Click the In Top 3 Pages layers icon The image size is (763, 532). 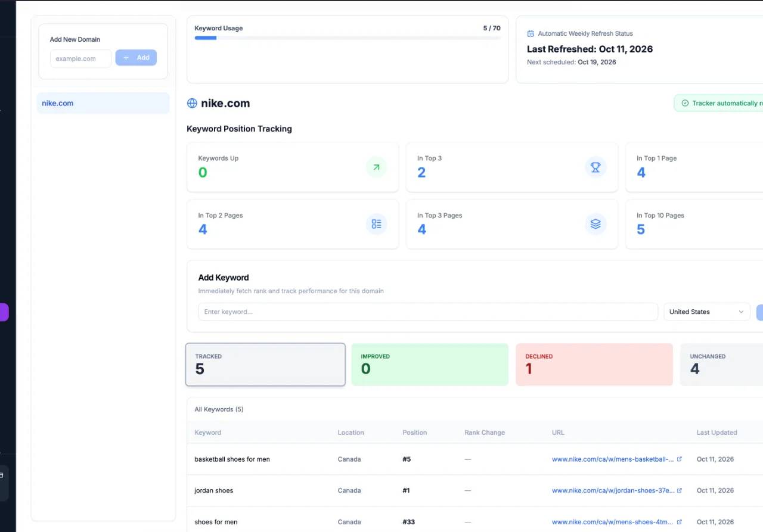[595, 224]
